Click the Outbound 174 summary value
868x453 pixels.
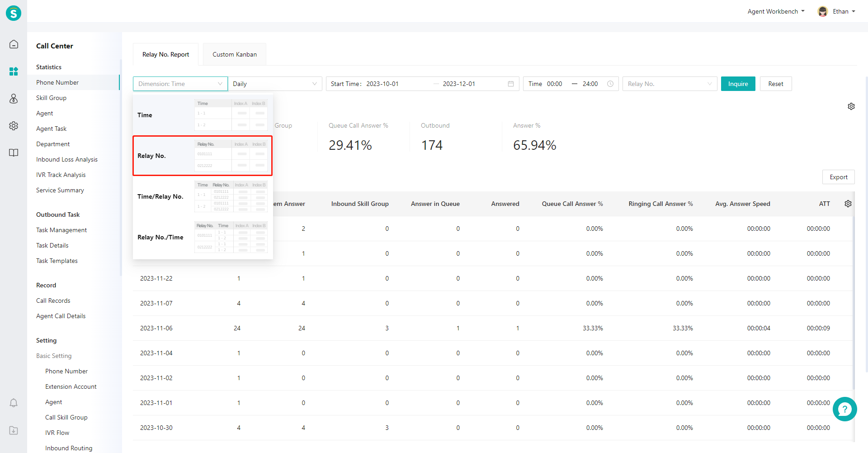pyautogui.click(x=432, y=145)
